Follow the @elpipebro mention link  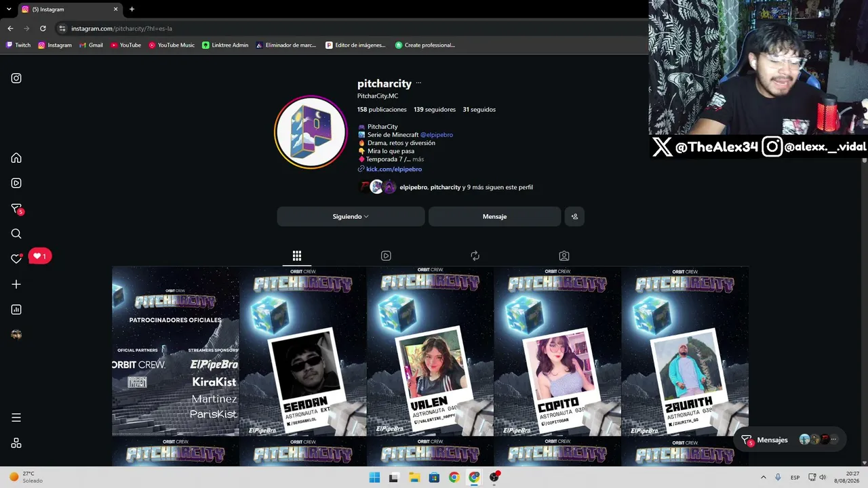[437, 135]
